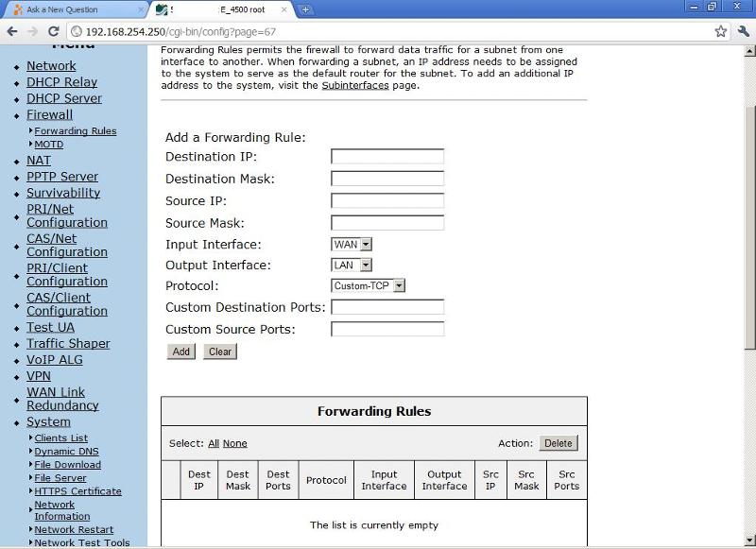Open the Clients List submenu item

pos(60,438)
